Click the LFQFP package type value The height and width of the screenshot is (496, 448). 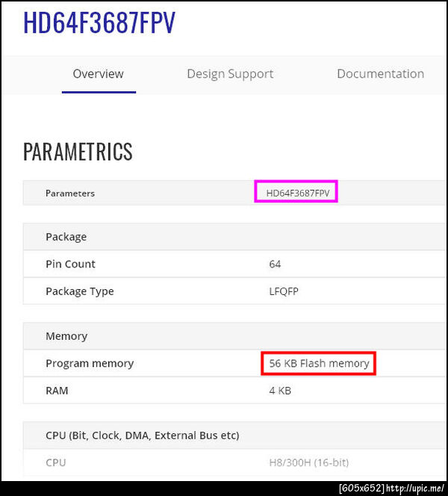(x=284, y=291)
